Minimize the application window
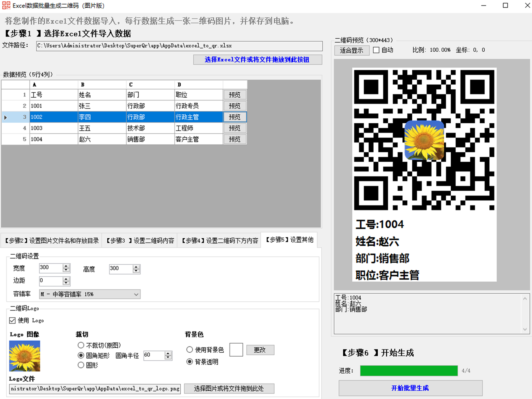Image resolution: width=532 pixels, height=399 pixels. click(484, 6)
